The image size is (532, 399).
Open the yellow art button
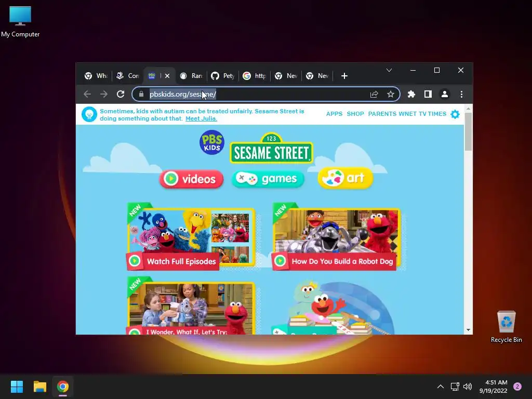pyautogui.click(x=345, y=178)
